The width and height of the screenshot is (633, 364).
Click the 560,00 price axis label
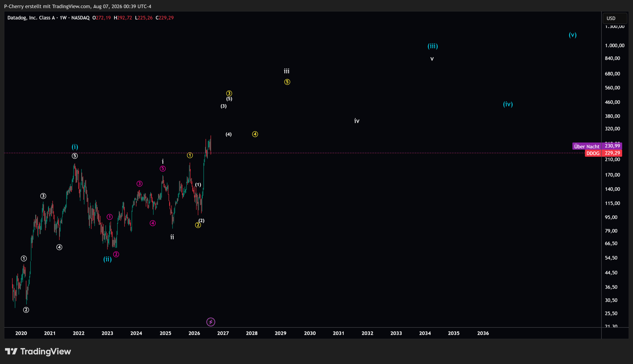tap(612, 88)
